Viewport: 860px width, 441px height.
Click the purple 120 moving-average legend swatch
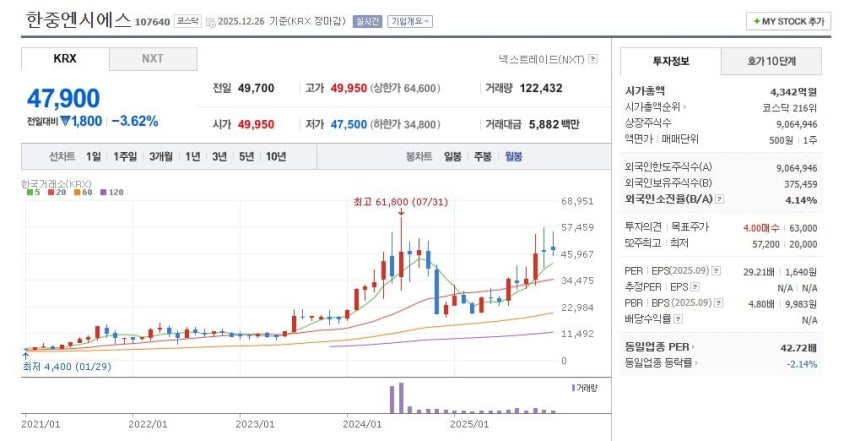click(103, 193)
